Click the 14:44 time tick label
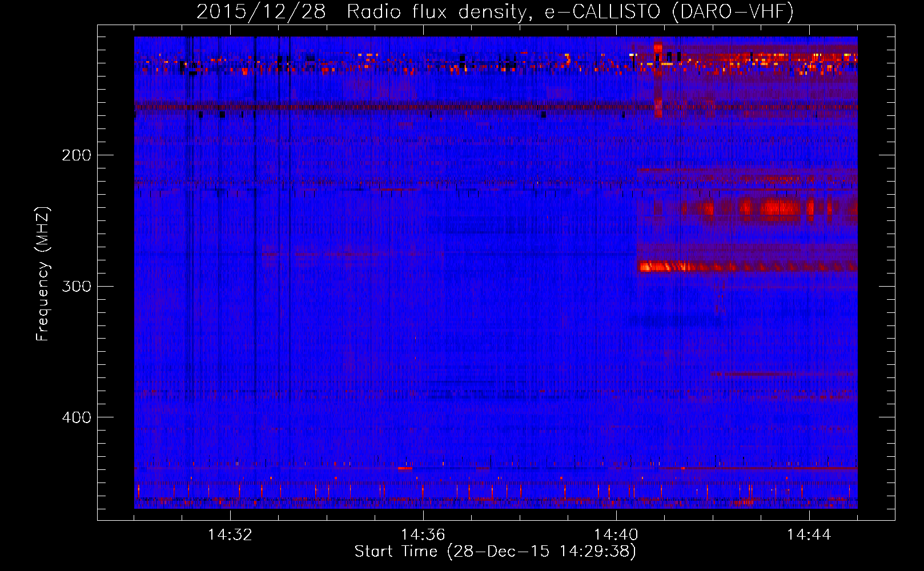The width and height of the screenshot is (924, 571). coord(809,535)
